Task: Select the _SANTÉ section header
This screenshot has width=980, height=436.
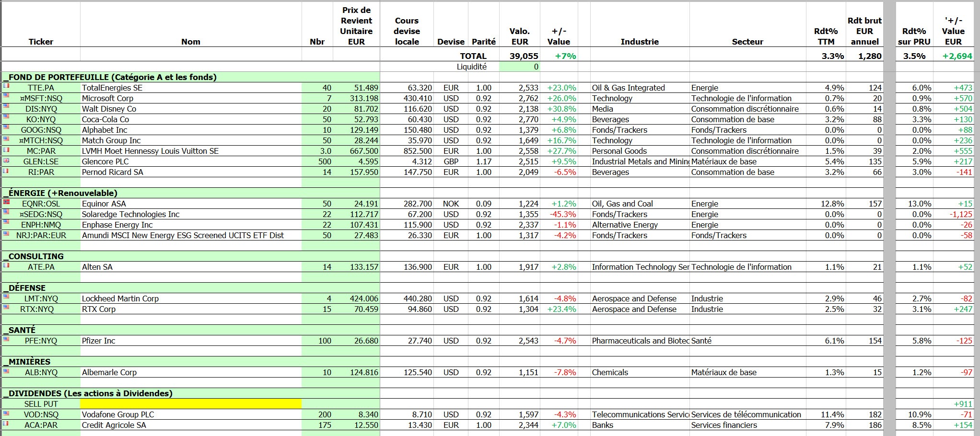Action: click(x=191, y=330)
